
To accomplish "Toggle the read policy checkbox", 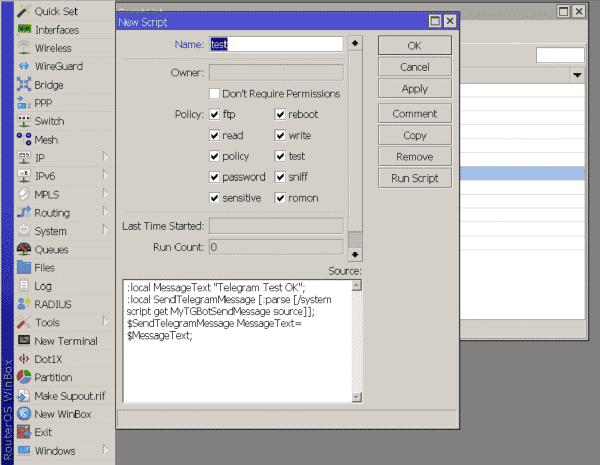I will tap(214, 135).
